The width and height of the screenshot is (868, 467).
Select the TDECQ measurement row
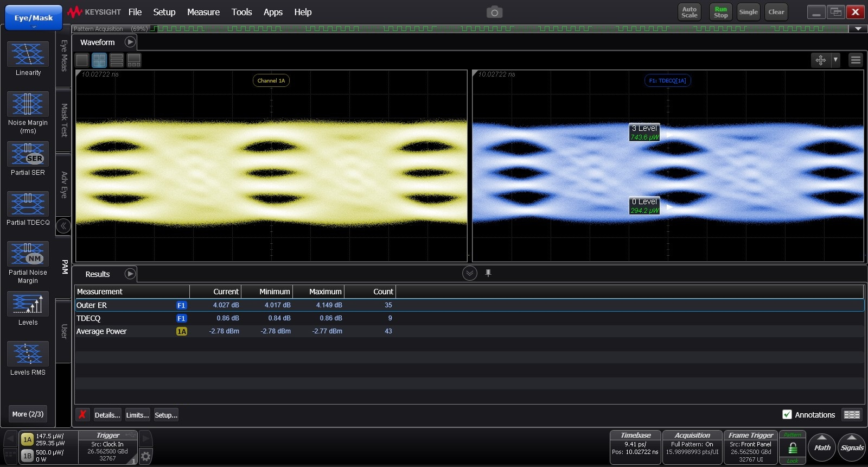coord(469,318)
